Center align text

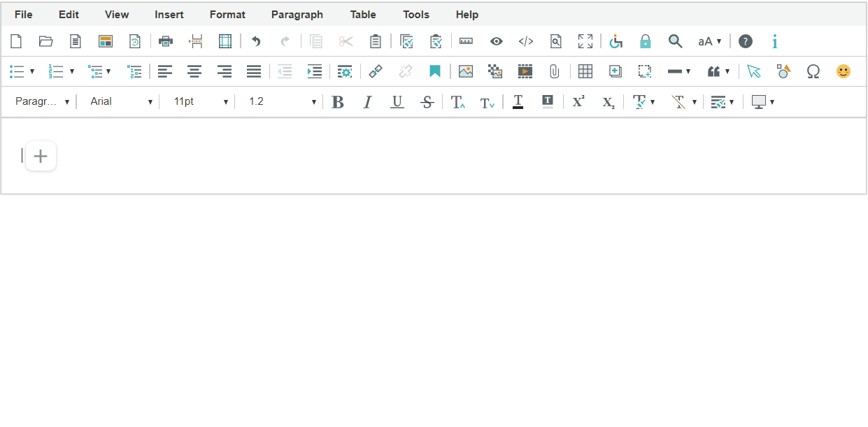(x=194, y=71)
